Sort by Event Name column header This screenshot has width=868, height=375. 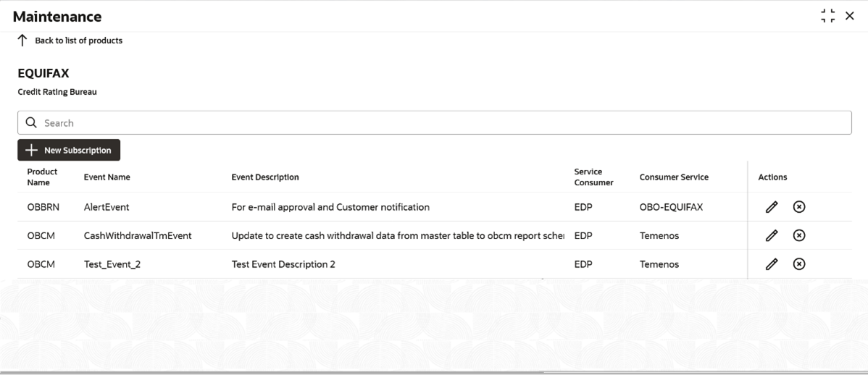(x=107, y=177)
